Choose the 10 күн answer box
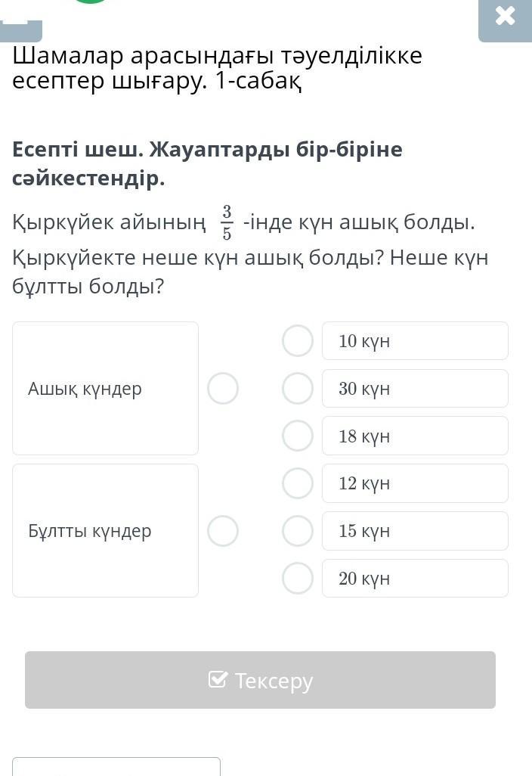532x776 pixels. pyautogui.click(x=415, y=340)
